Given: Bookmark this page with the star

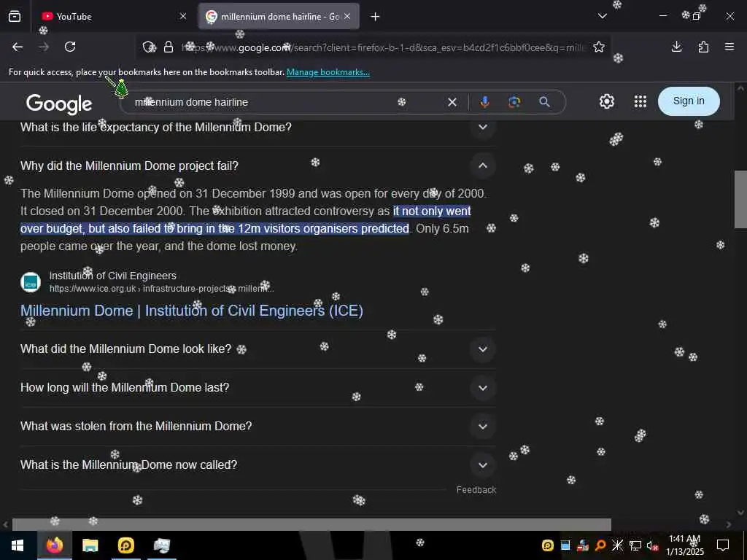Looking at the screenshot, I should pyautogui.click(x=599, y=47).
